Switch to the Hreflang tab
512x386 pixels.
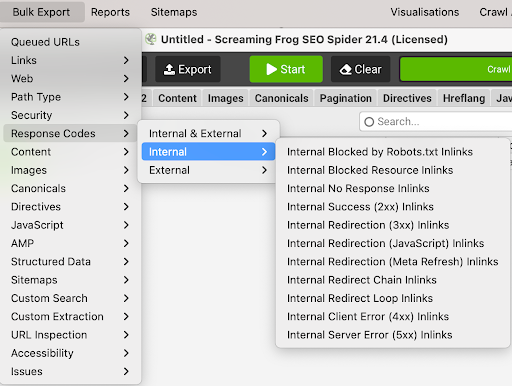coord(464,98)
